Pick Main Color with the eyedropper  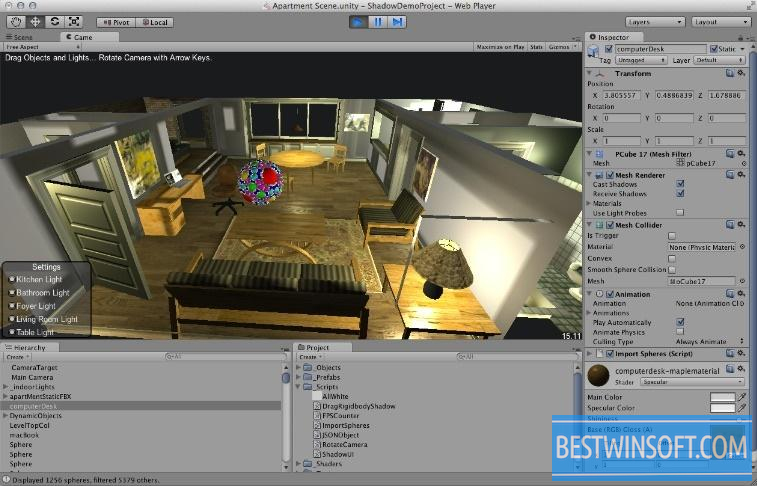pos(742,397)
